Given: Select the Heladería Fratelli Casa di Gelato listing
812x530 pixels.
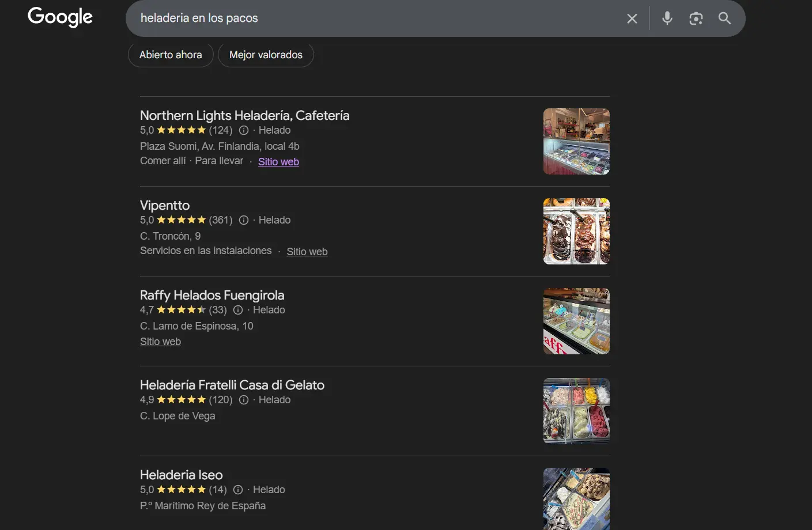Looking at the screenshot, I should pos(232,385).
